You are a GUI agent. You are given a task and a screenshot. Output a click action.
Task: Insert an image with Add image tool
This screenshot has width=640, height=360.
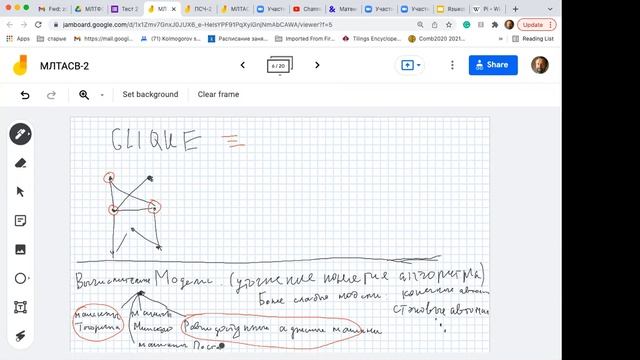point(20,249)
